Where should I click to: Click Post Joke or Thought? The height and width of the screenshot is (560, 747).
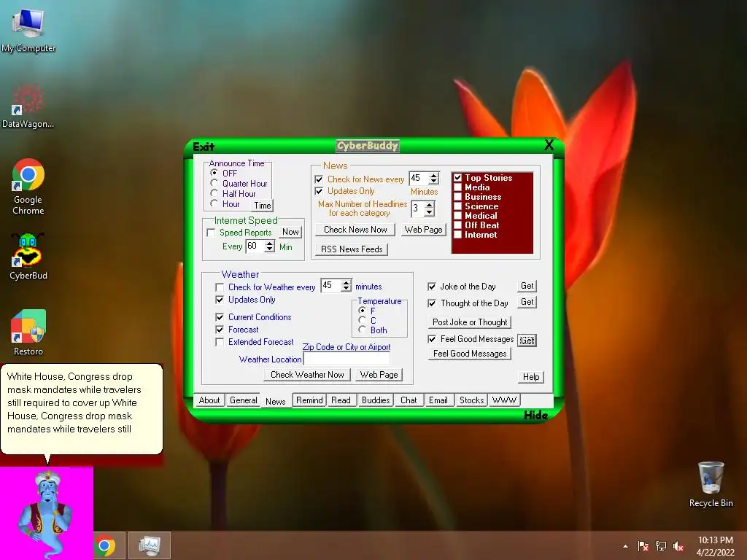click(x=470, y=322)
